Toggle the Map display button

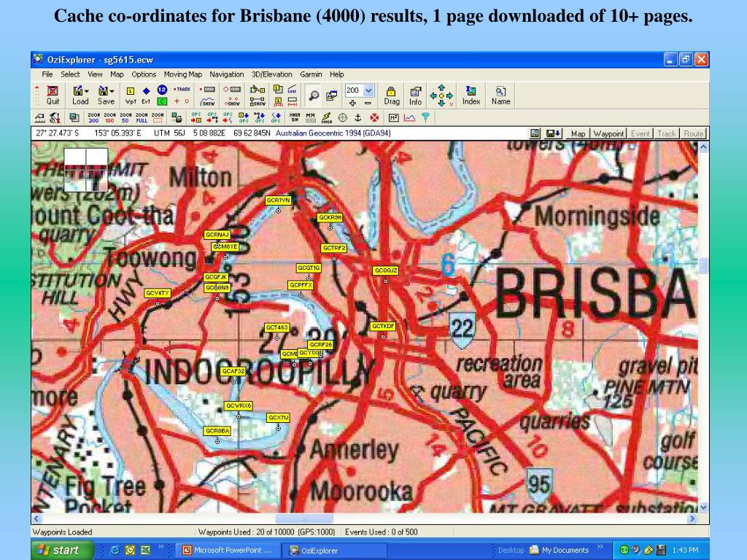point(578,134)
